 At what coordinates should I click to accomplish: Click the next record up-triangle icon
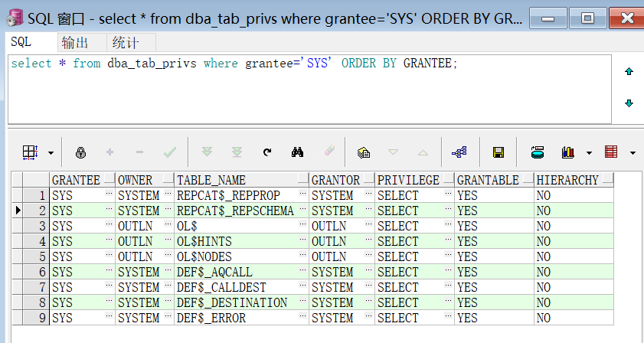pos(423,153)
